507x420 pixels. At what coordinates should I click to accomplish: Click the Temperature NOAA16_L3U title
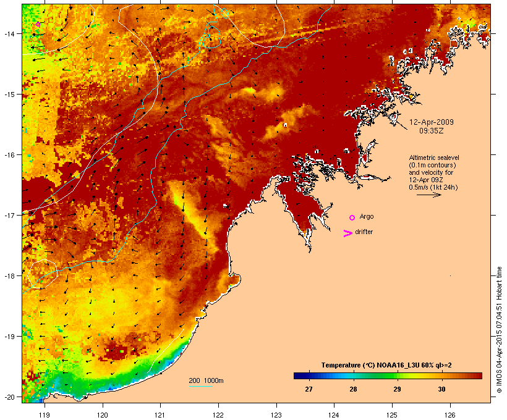[386, 365]
